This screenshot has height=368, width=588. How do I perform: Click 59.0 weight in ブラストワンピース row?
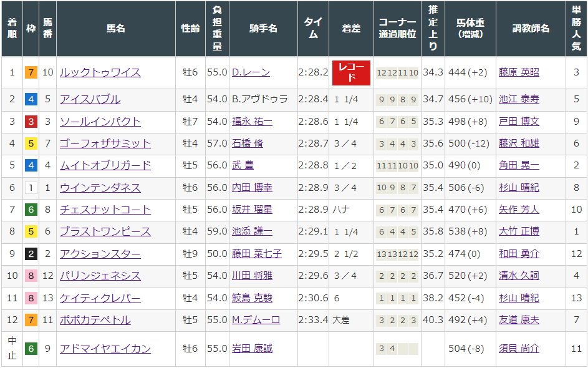[x=217, y=232]
